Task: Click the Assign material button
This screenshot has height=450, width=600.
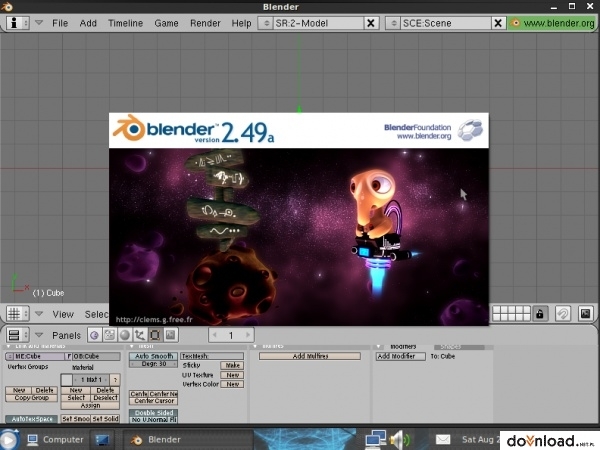Action: 90,405
